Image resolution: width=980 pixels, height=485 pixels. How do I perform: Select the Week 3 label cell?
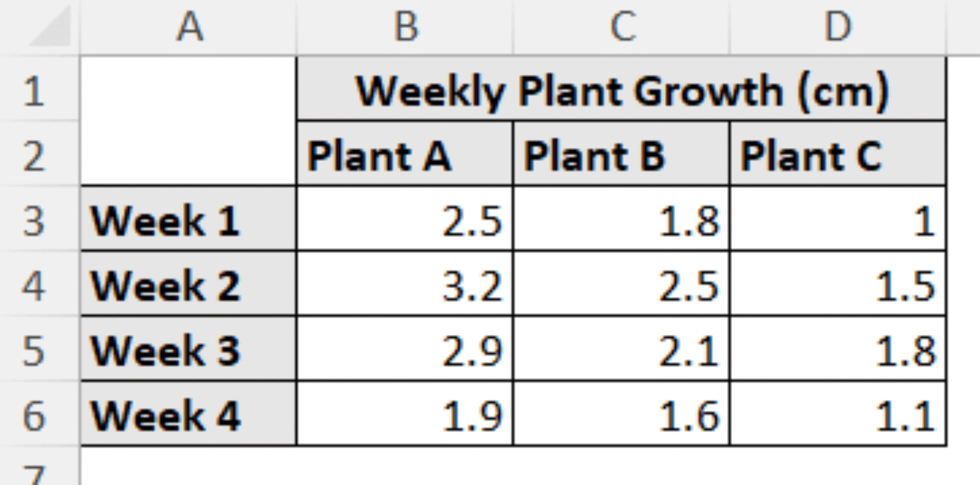tap(189, 350)
